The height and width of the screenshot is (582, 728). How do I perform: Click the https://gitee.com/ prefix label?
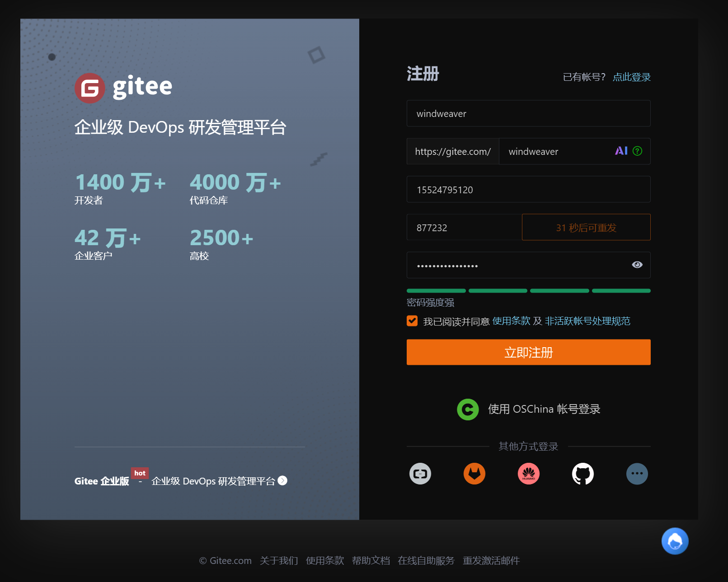tap(453, 151)
